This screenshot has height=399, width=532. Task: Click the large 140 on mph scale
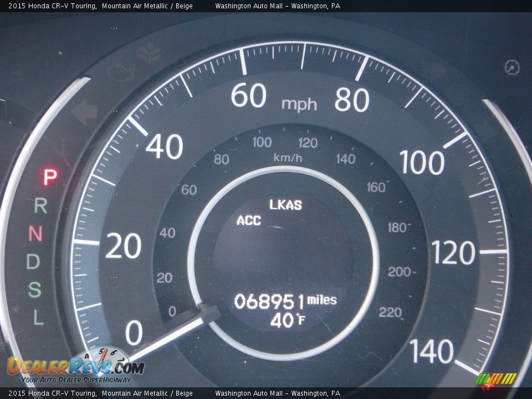pyautogui.click(x=432, y=351)
